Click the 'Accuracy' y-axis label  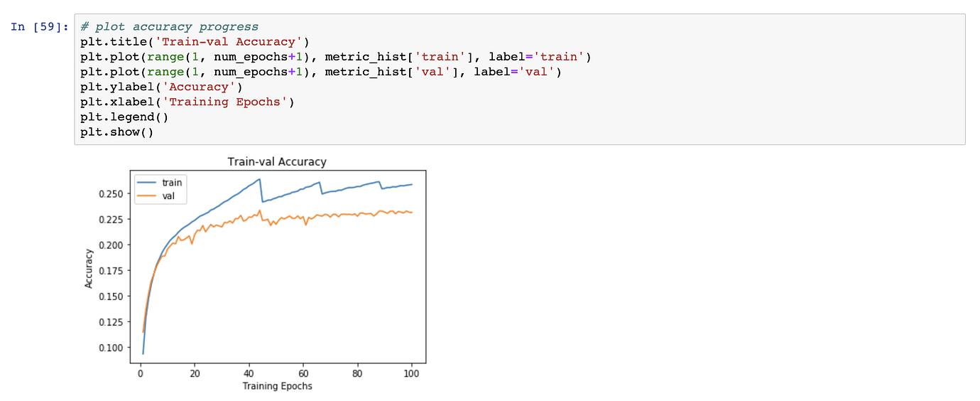tap(89, 268)
